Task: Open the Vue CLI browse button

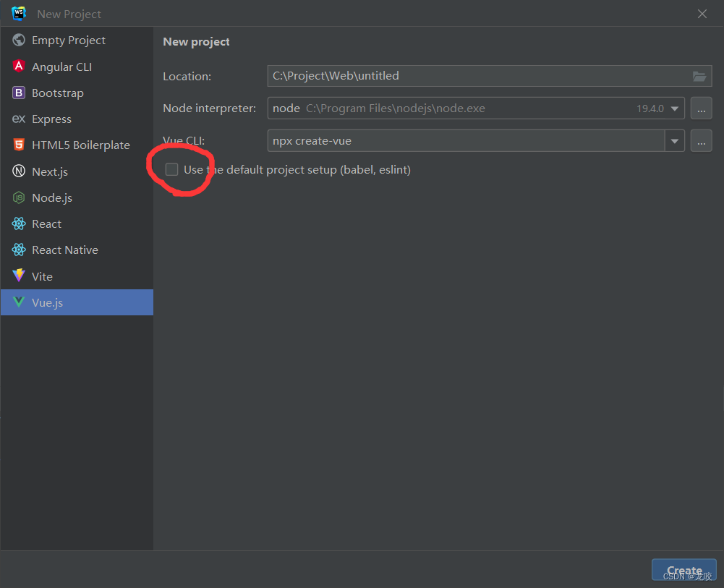Action: click(x=701, y=141)
